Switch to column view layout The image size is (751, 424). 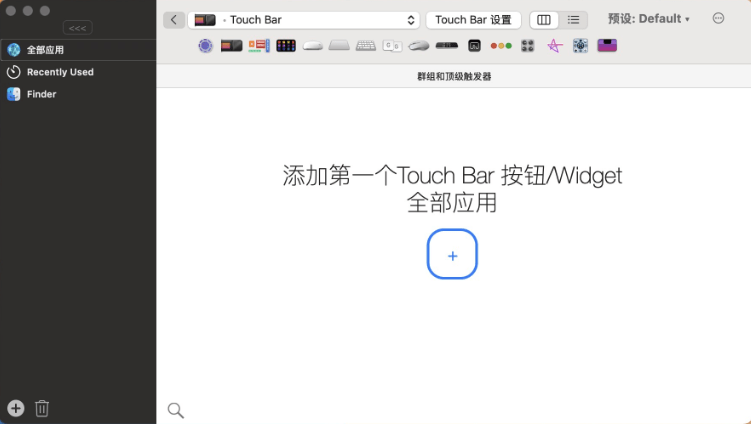point(544,20)
